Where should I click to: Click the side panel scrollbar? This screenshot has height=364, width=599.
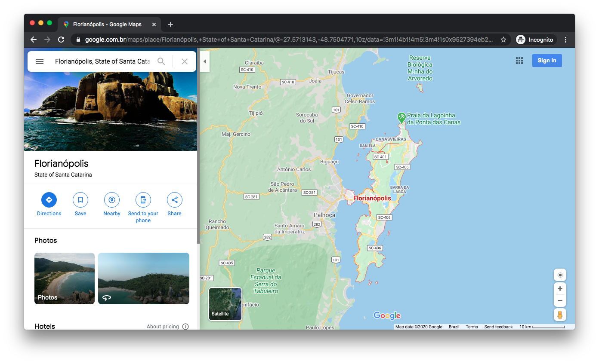[x=198, y=146]
